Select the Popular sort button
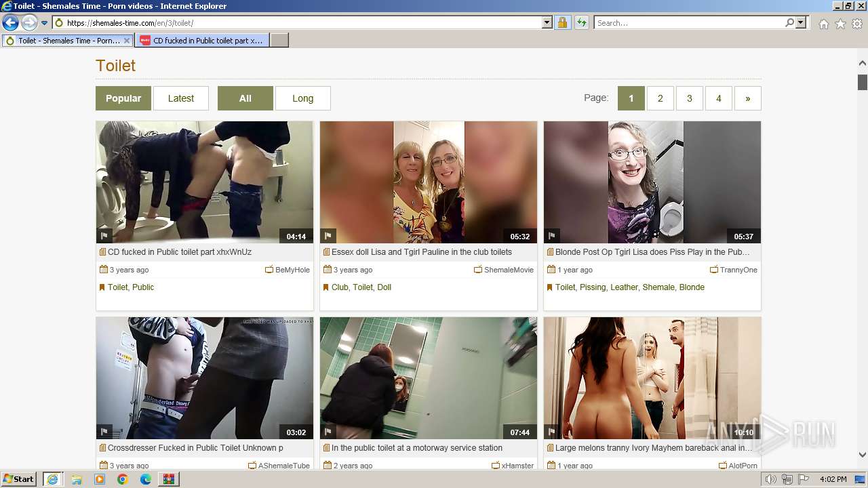This screenshot has height=488, width=868. pyautogui.click(x=123, y=98)
